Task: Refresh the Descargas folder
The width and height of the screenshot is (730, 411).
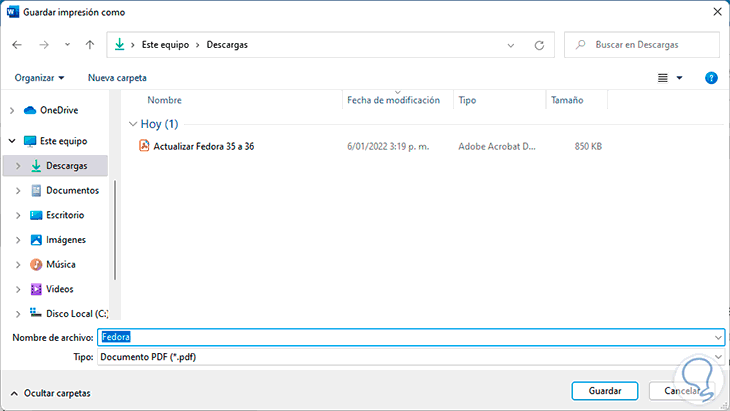Action: coord(539,45)
